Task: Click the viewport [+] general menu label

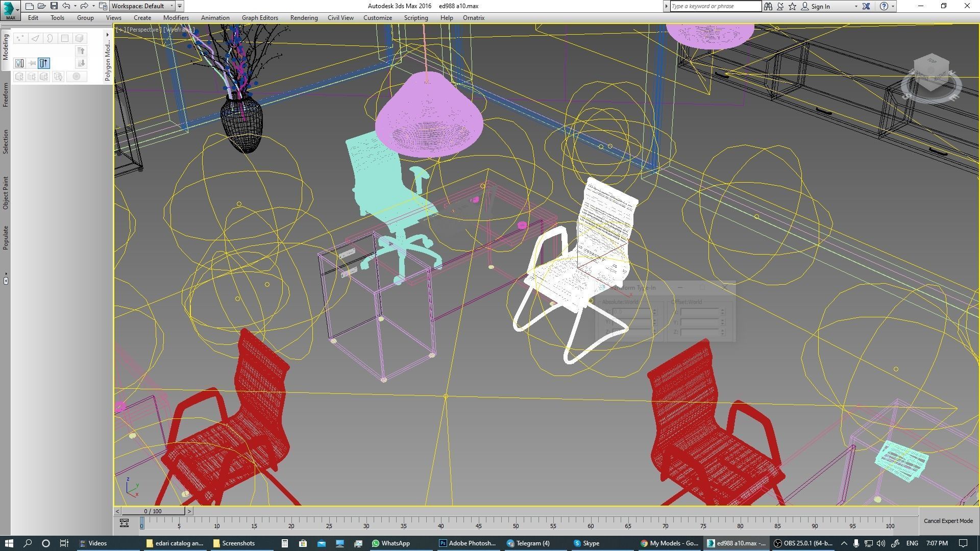Action: click(120, 30)
